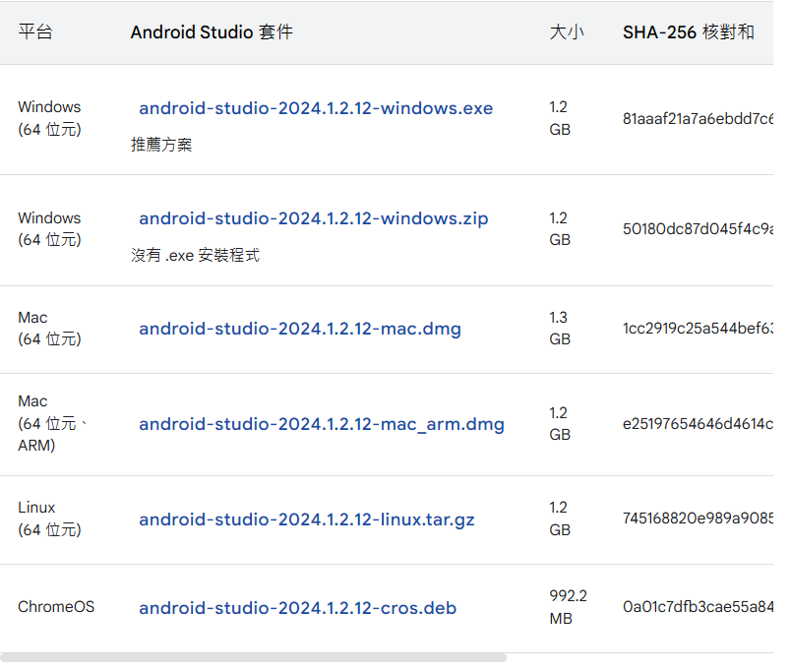The image size is (791, 672).
Task: Click the 1.2 GB size in mac_arm.dmg row
Action: [x=560, y=424]
